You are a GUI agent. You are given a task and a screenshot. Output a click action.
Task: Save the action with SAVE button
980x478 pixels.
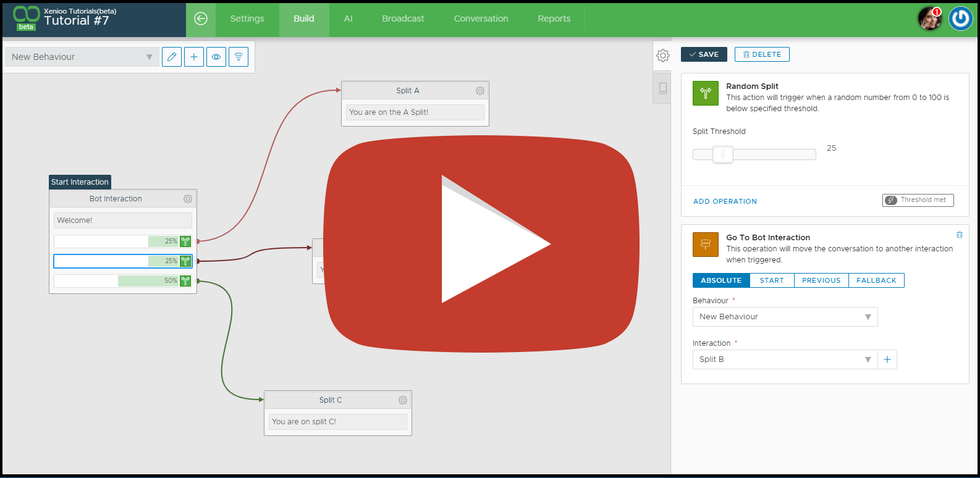coord(704,54)
